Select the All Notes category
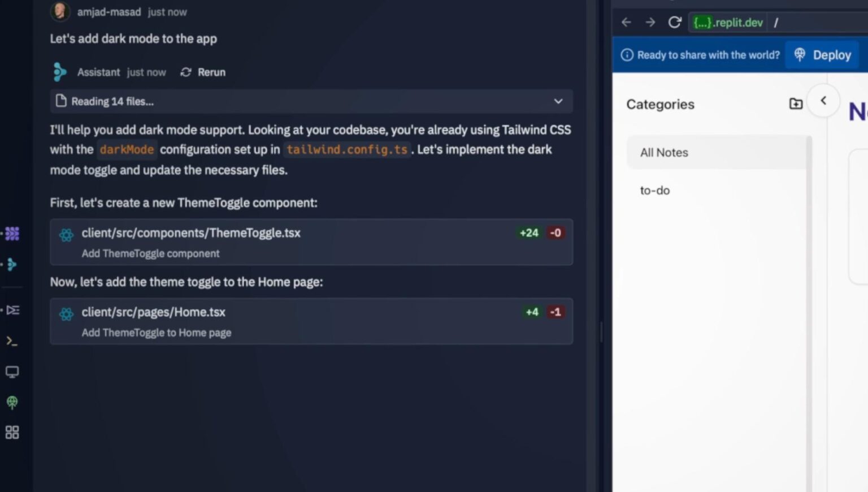The height and width of the screenshot is (492, 868). click(x=664, y=152)
